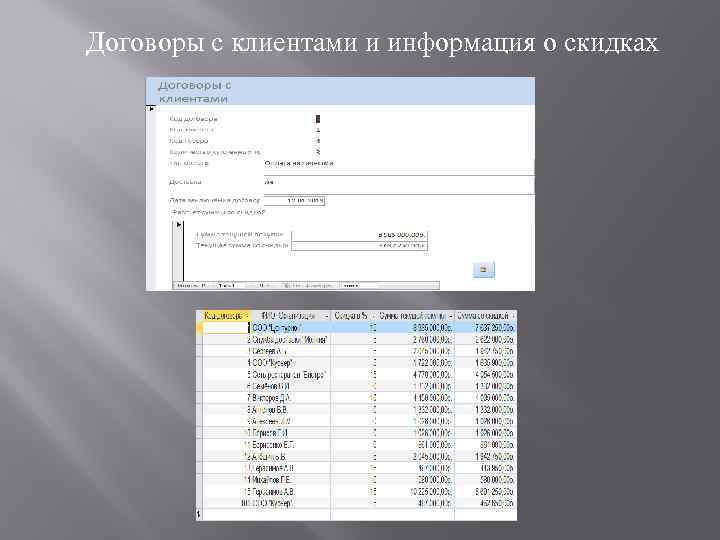Open the ФИО/Организация column filter dropdown
Viewport: 720px width, 540px height.
[326, 316]
